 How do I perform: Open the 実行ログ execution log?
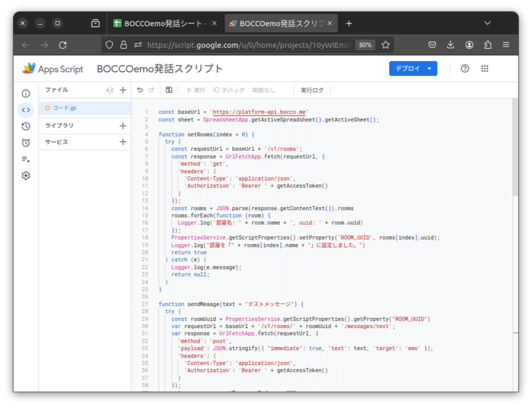(312, 90)
